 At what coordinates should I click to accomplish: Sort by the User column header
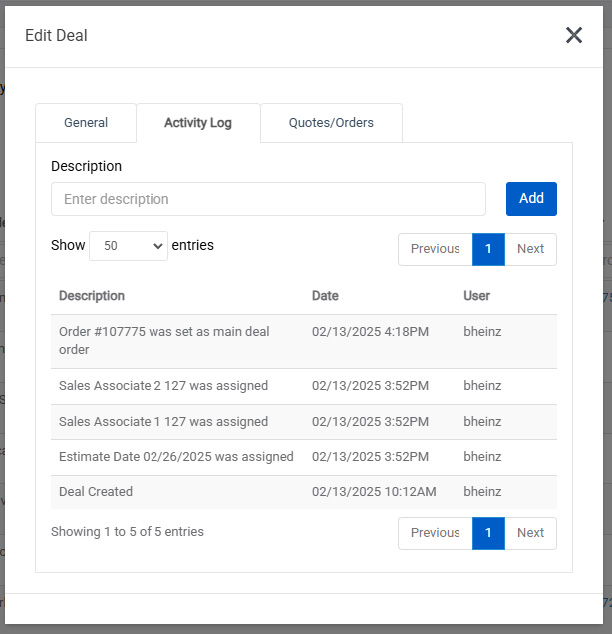coord(477,296)
